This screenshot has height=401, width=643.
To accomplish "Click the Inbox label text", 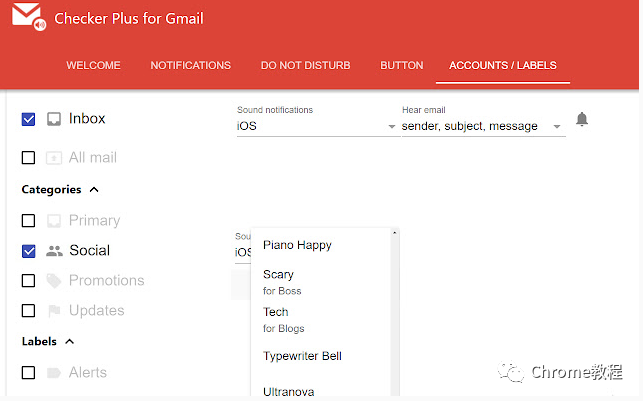I will (x=87, y=118).
